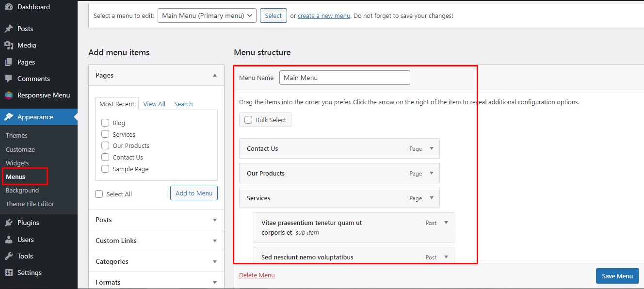Click the Responsive Menu plugin icon
Viewport: 644px width, 289px height.
9,96
